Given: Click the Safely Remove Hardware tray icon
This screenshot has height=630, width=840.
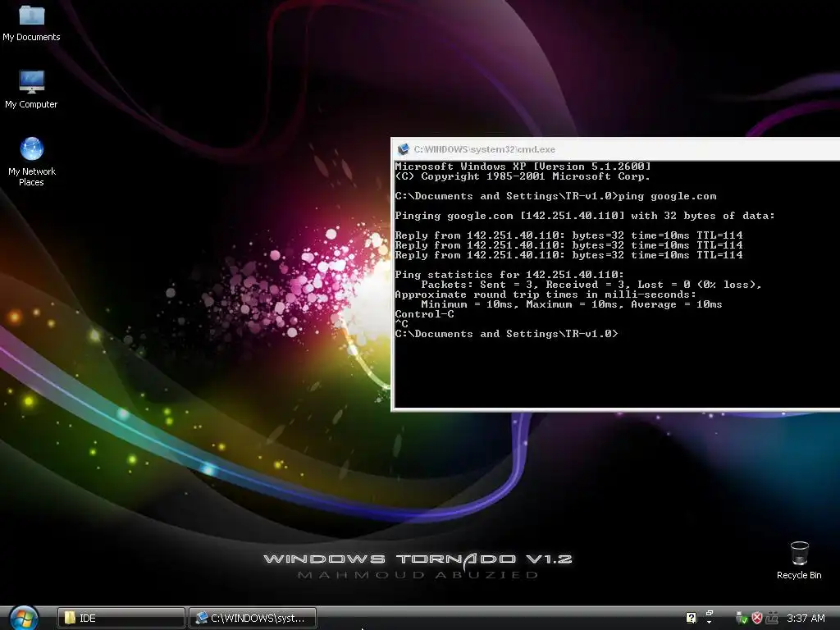Looking at the screenshot, I should tap(742, 619).
